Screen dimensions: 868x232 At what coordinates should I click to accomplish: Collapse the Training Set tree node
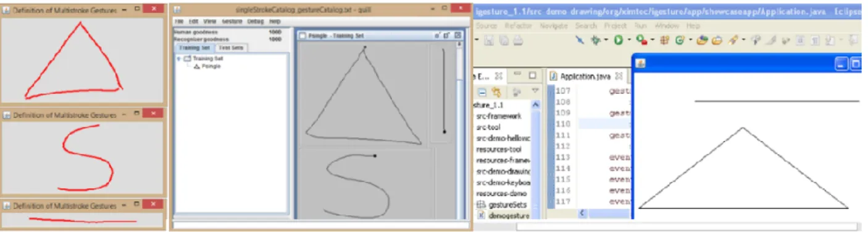click(x=180, y=59)
